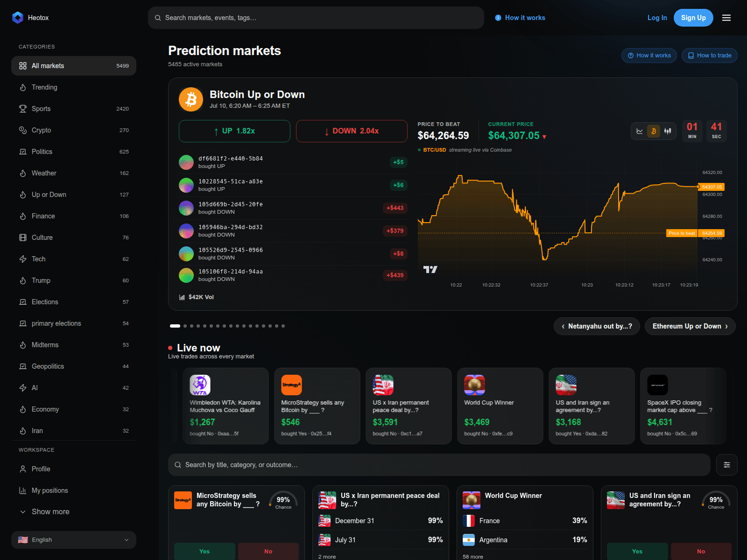Click the 99% Chance gauge on MicroStrategy
Viewport: 747px width, 560px height.
pos(283,501)
